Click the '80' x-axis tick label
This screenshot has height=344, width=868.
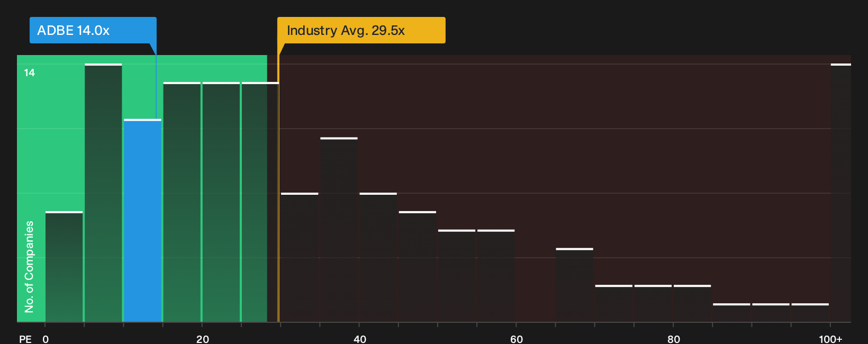tap(674, 339)
